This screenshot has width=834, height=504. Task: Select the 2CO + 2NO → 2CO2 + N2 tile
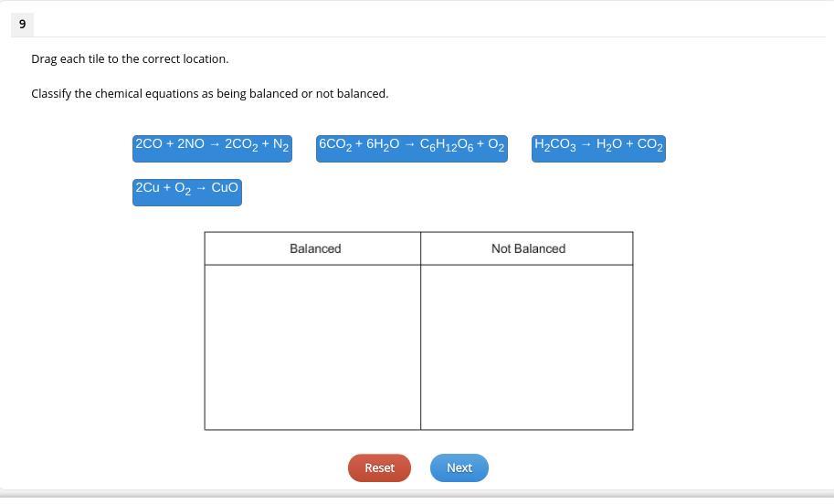coord(212,148)
